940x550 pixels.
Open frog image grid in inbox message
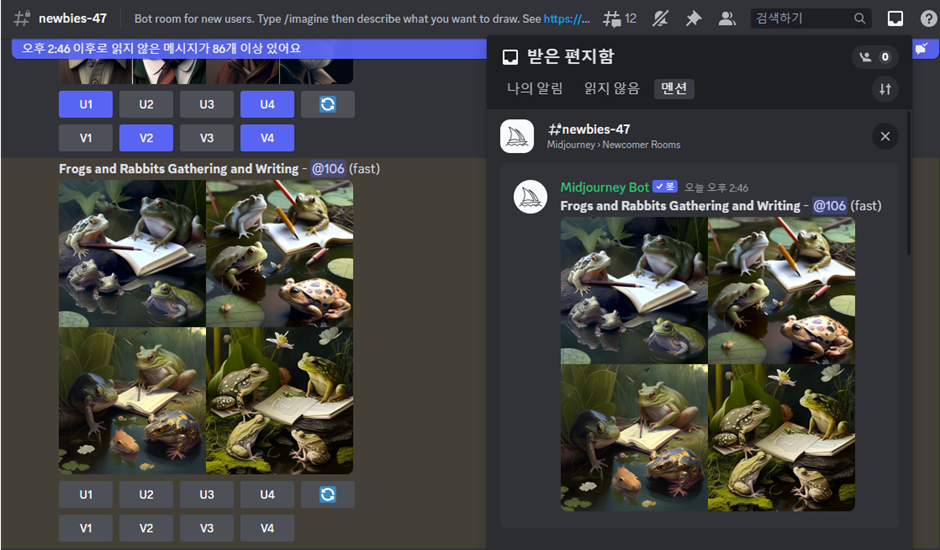pos(707,364)
